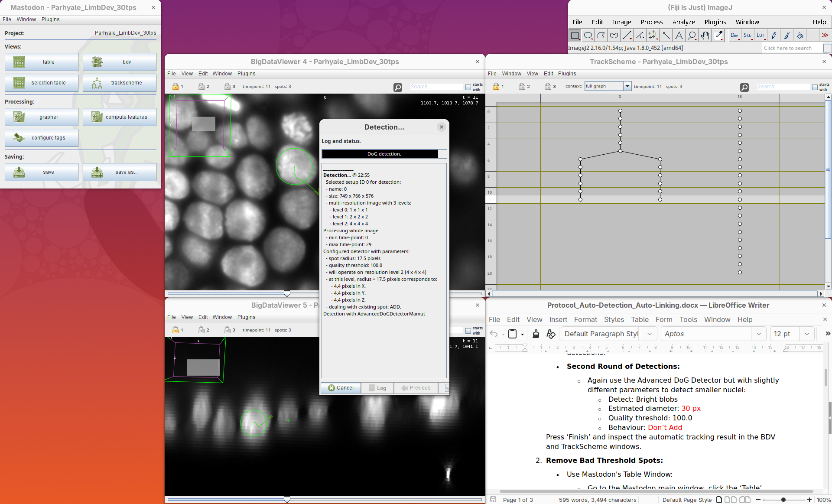
Task: Select the ImageJ Magnifying glass tool
Action: click(x=692, y=36)
